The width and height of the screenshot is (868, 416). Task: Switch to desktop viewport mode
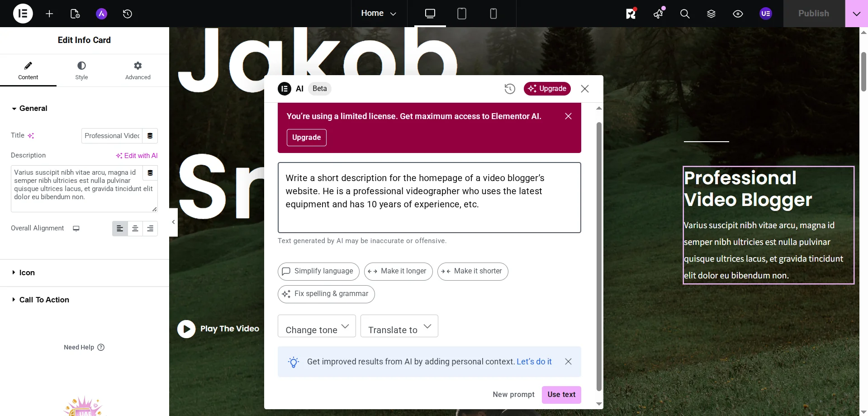tap(430, 13)
